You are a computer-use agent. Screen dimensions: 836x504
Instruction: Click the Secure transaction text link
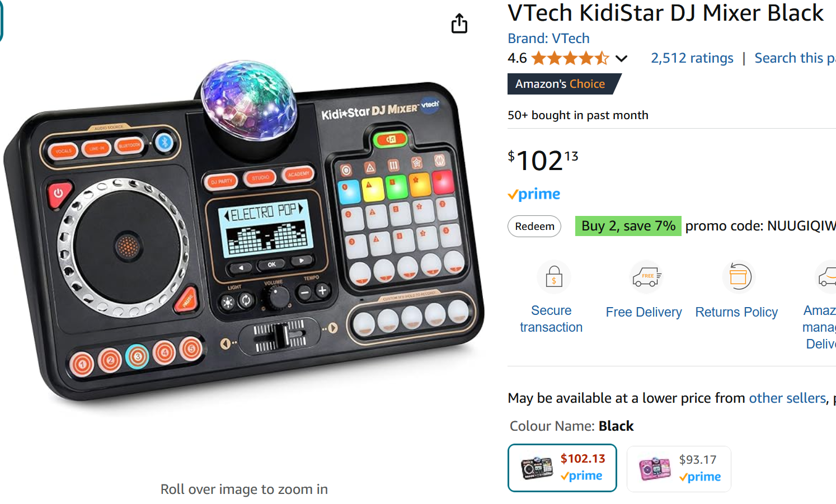[x=551, y=319]
